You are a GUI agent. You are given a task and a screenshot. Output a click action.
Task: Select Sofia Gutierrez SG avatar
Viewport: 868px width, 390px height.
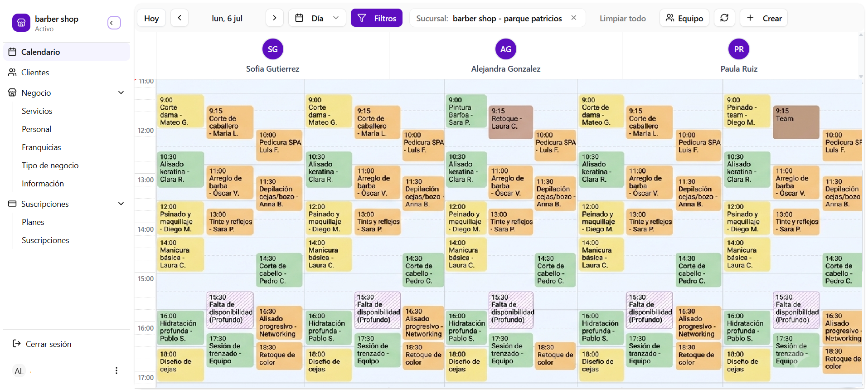(x=273, y=49)
